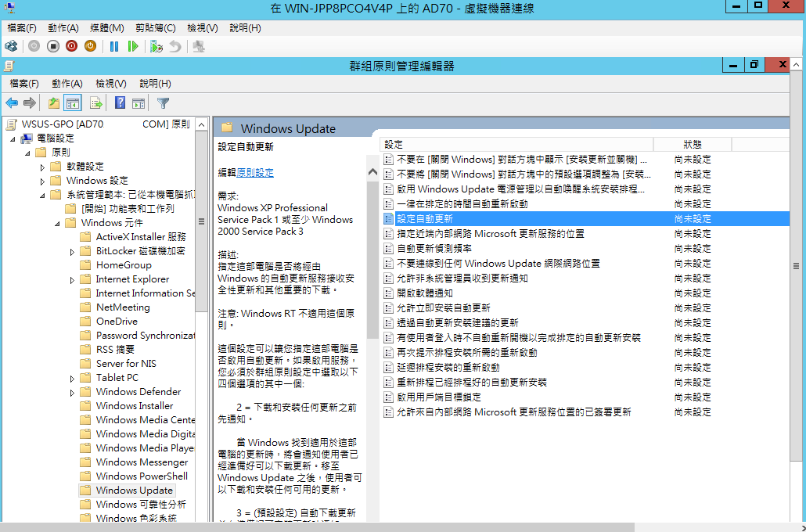Open 說明(H) menu of the VM connection window
The image size is (806, 532).
tap(245, 27)
